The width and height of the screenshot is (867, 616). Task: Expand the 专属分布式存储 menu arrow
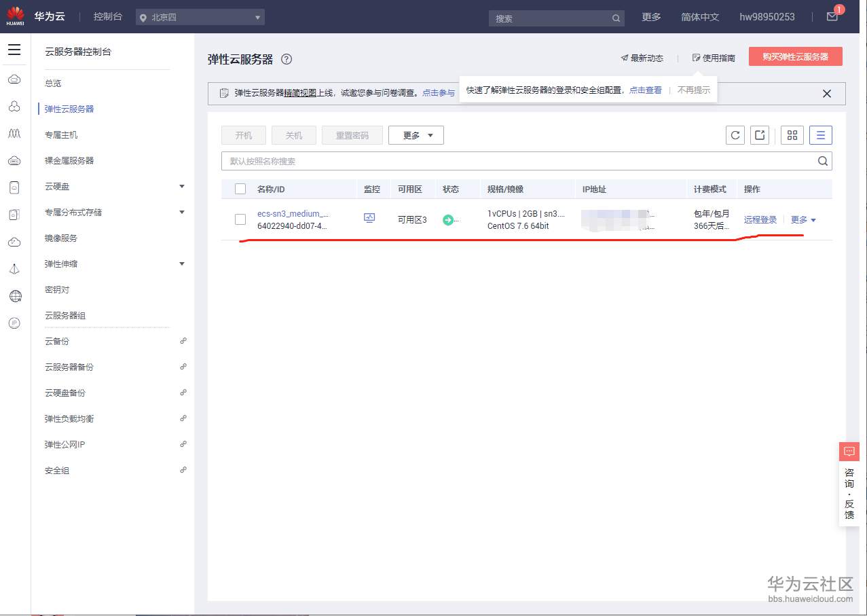(x=182, y=212)
